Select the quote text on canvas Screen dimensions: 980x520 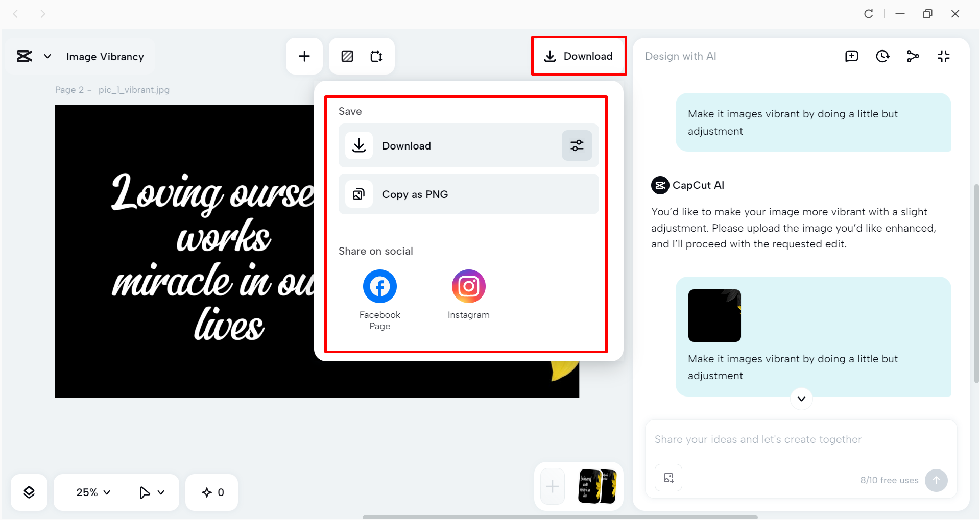[213, 258]
